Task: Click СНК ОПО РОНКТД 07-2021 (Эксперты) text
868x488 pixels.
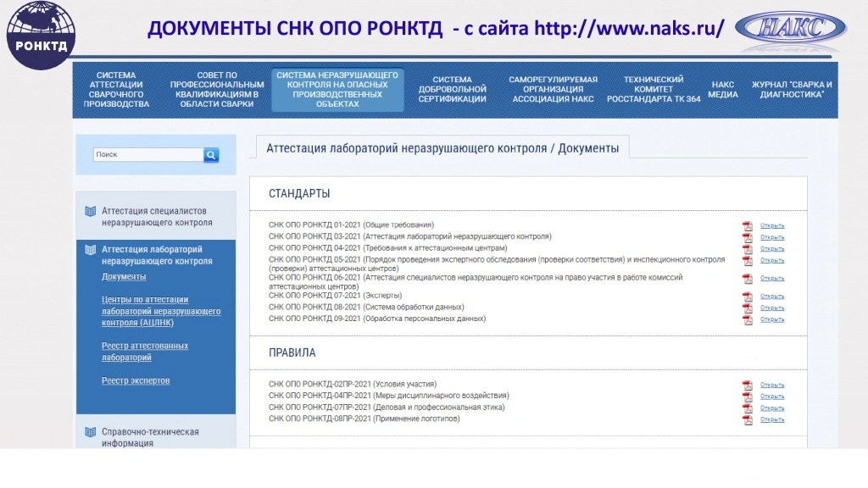Action: pyautogui.click(x=335, y=296)
